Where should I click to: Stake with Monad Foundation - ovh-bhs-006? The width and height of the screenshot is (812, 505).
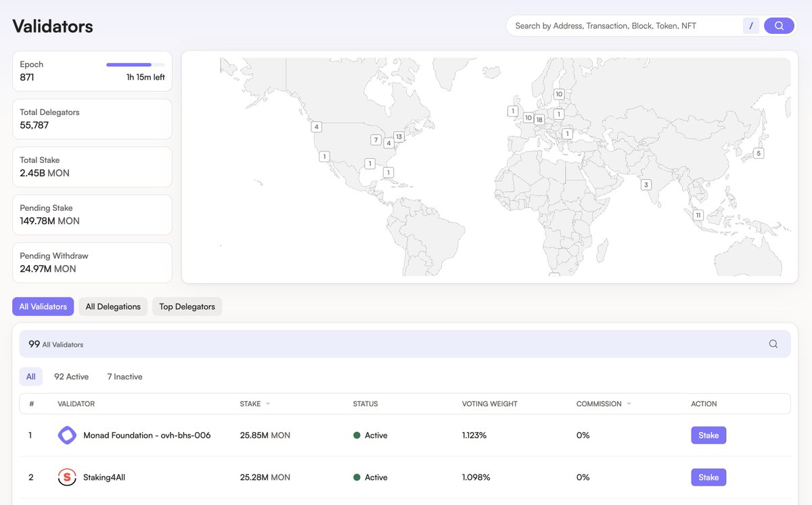click(x=708, y=435)
